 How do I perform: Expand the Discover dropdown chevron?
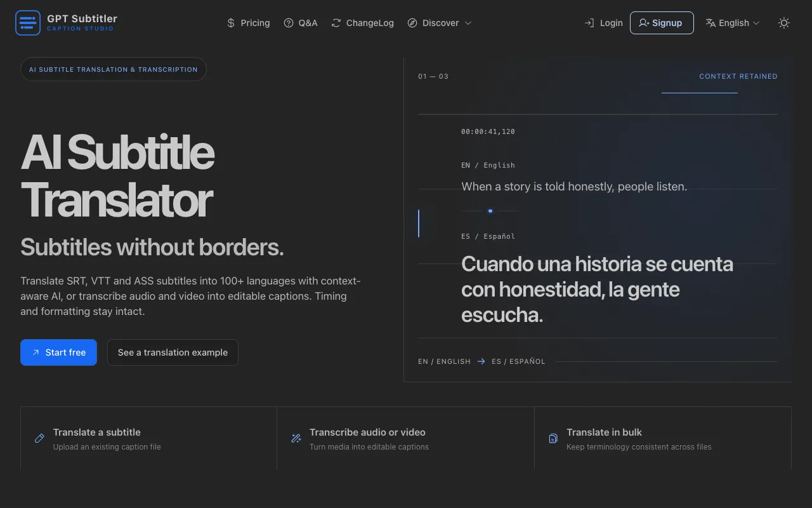click(468, 23)
